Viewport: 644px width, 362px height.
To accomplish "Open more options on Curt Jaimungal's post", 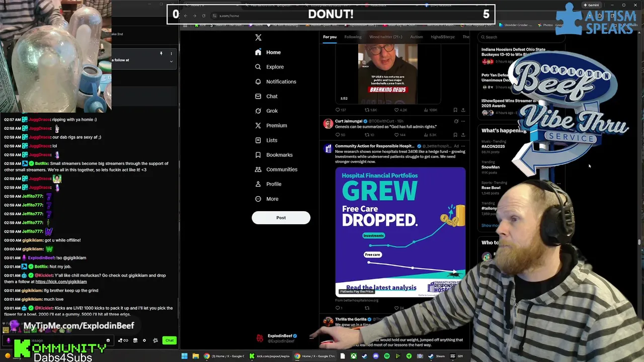I will (463, 121).
